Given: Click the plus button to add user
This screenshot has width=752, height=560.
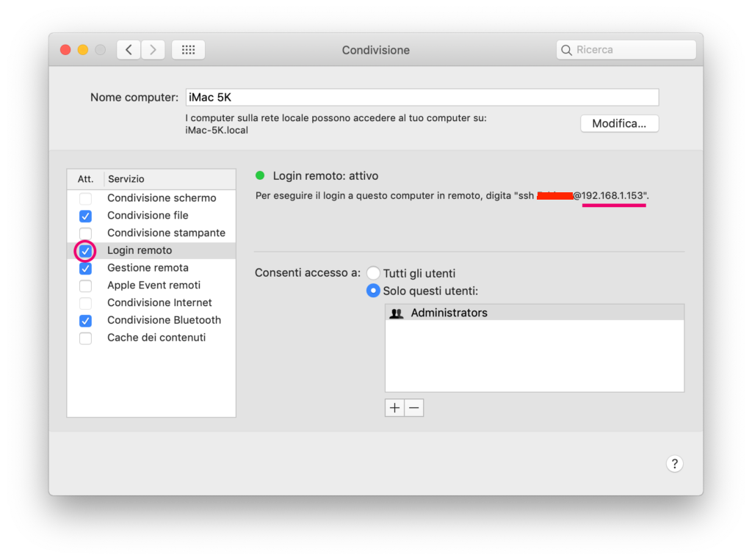Looking at the screenshot, I should (394, 408).
